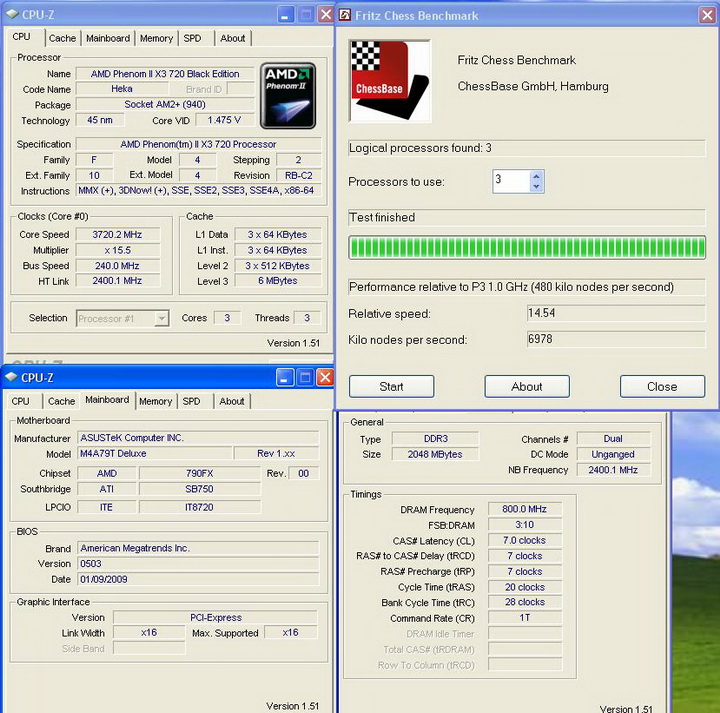Open About tab in lower CPU-Z window

231,401
